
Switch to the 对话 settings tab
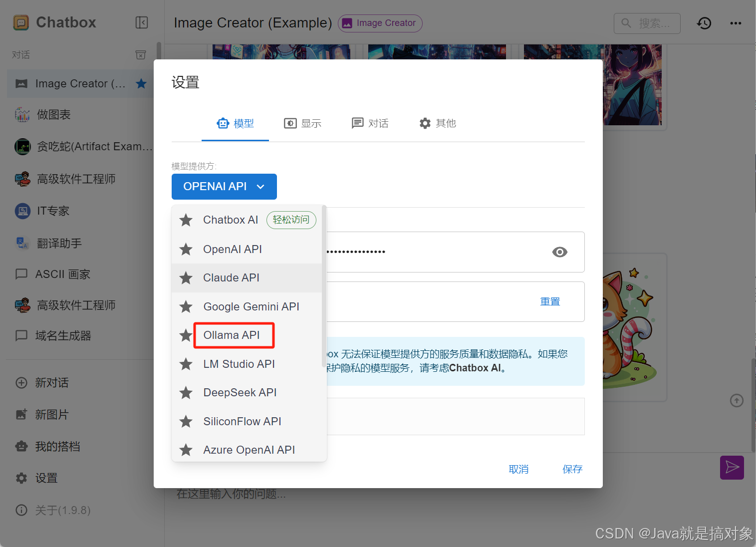tap(370, 123)
